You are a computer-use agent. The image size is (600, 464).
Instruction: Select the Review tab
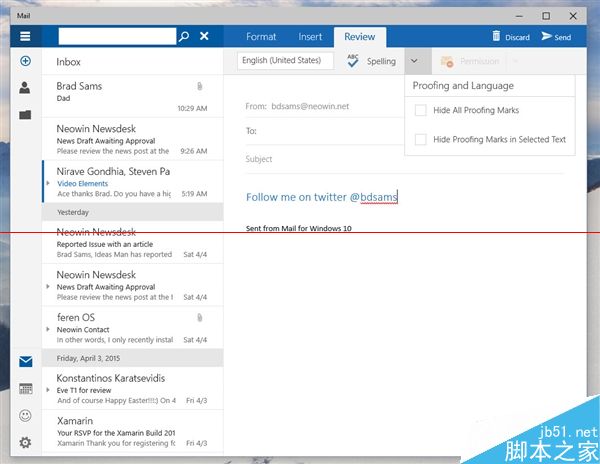click(x=360, y=37)
